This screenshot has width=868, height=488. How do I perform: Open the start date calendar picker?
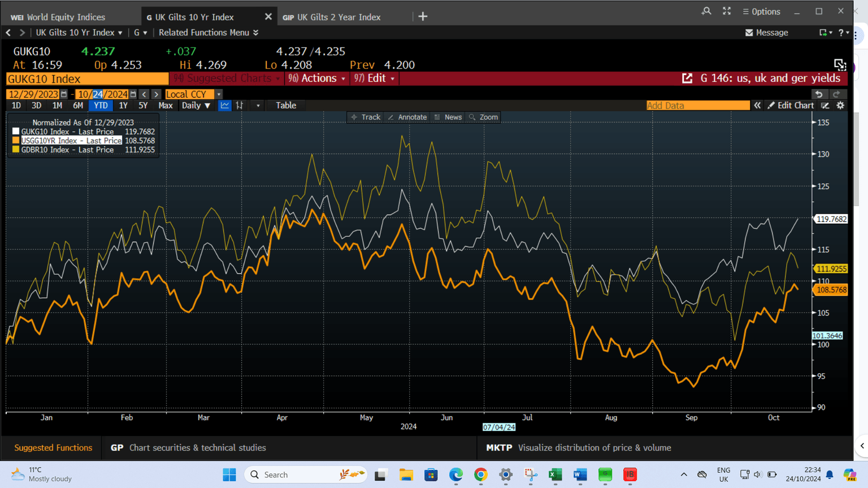(64, 94)
